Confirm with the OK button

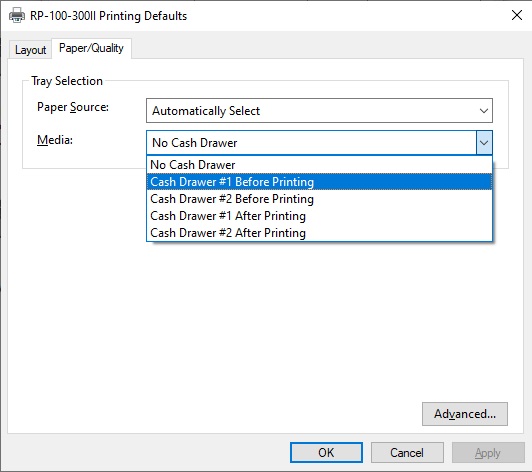326,452
